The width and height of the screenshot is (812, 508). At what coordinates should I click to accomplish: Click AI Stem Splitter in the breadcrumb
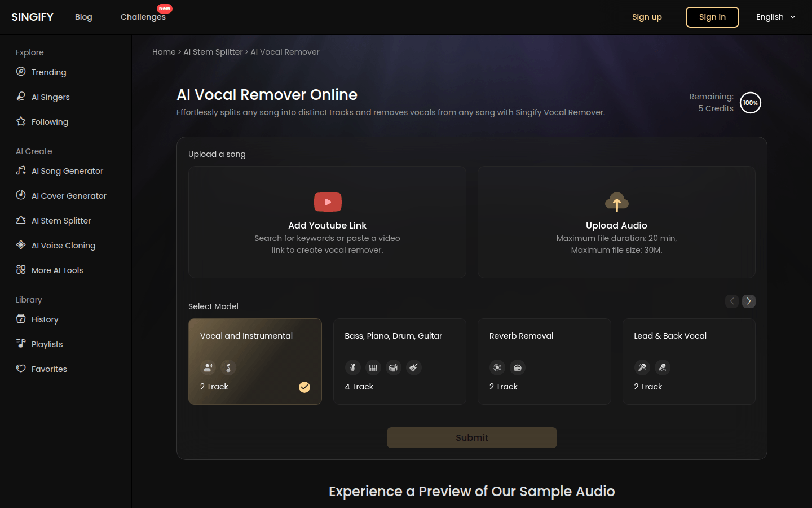click(x=213, y=52)
